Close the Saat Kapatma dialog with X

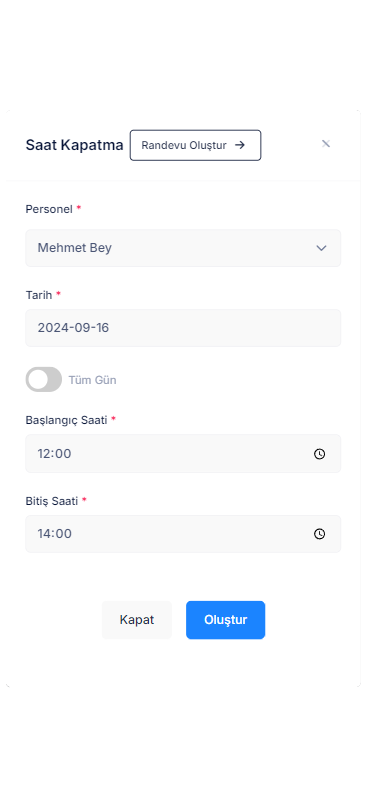pyautogui.click(x=326, y=144)
